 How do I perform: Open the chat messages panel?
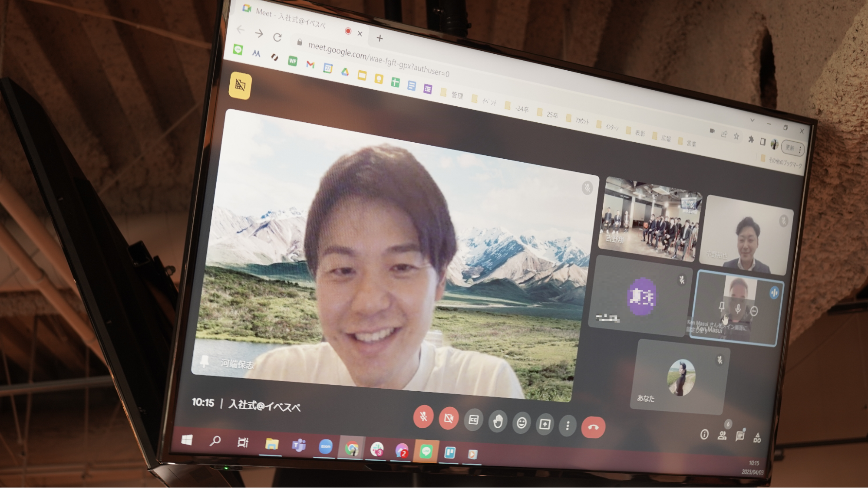point(740,436)
